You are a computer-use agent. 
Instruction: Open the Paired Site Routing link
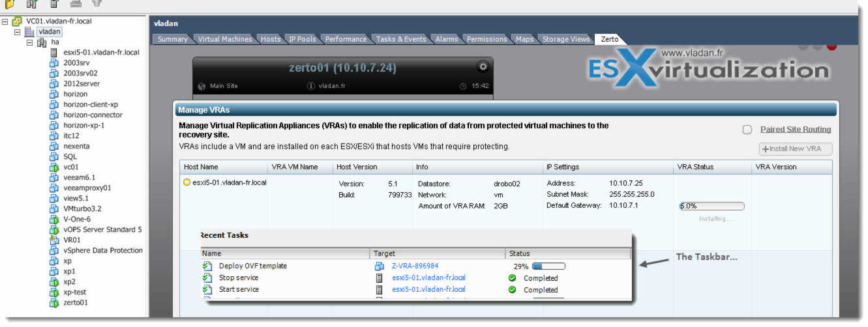[796, 130]
